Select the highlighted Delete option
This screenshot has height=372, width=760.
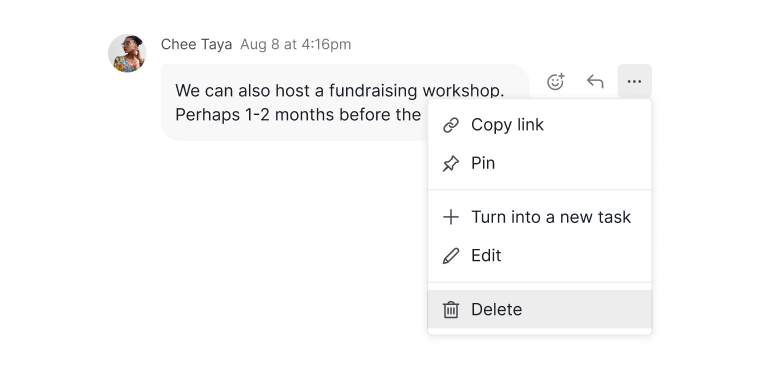(539, 309)
